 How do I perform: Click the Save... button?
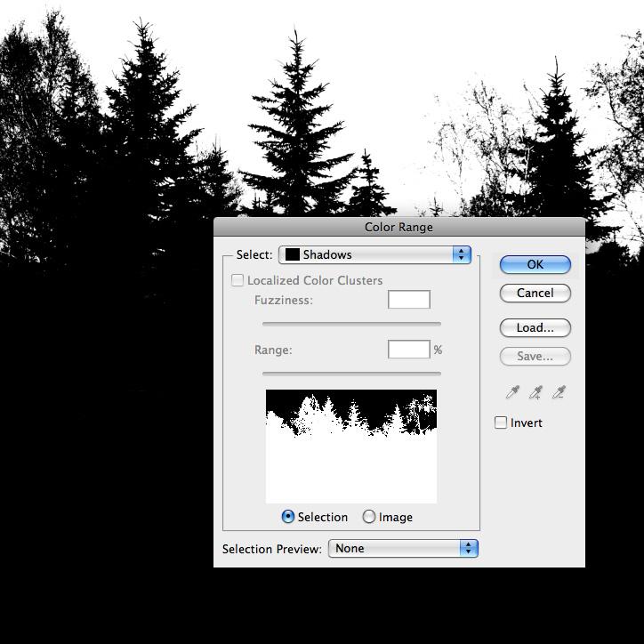535,356
